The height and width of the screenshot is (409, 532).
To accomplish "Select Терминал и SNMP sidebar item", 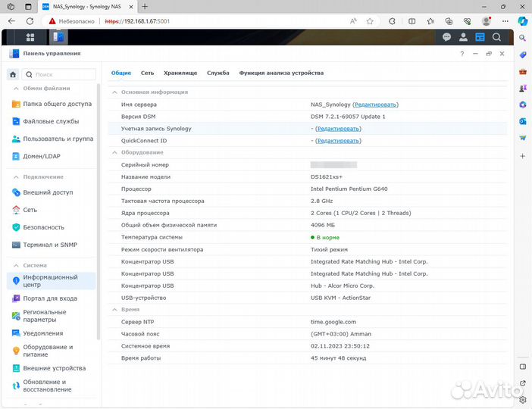I will point(49,245).
